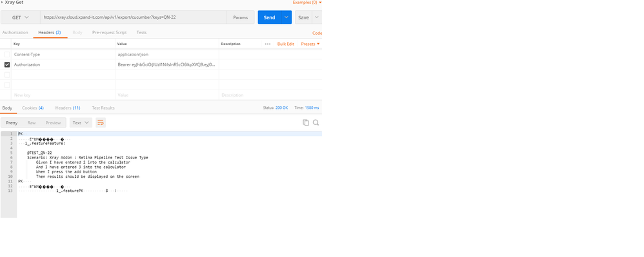Viewport: 644px width, 257px height.
Task: Click the disabled Body request tab
Action: click(x=77, y=32)
